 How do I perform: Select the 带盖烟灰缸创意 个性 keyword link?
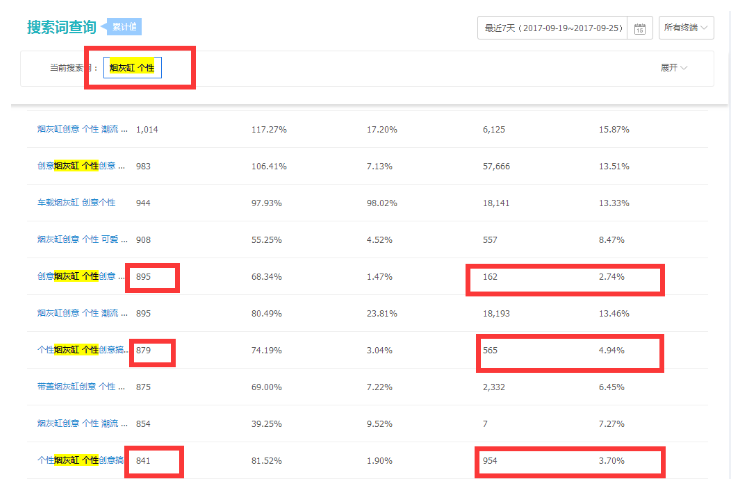click(x=81, y=387)
